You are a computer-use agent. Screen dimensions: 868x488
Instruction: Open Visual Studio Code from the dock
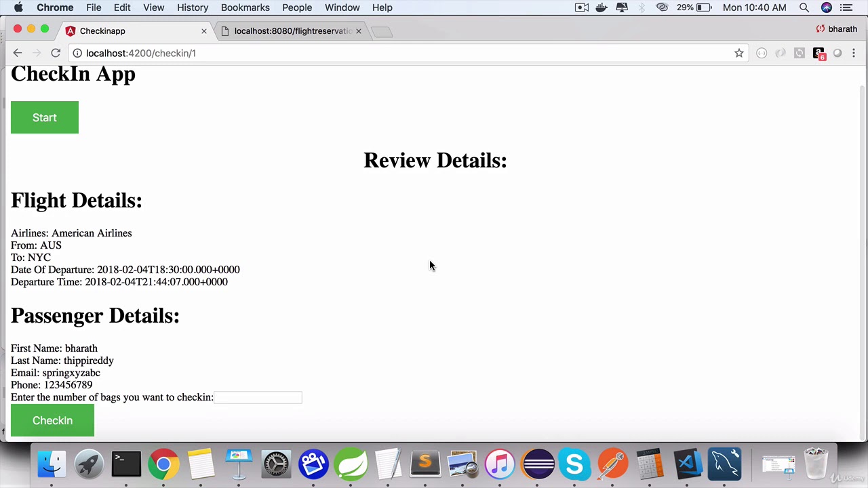688,464
